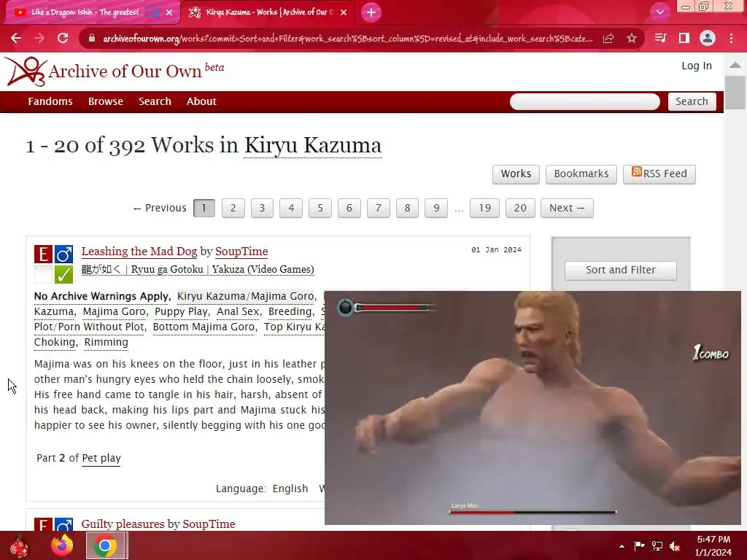The width and height of the screenshot is (747, 560).
Task: Open the Puppy Play tag
Action: pos(181,311)
